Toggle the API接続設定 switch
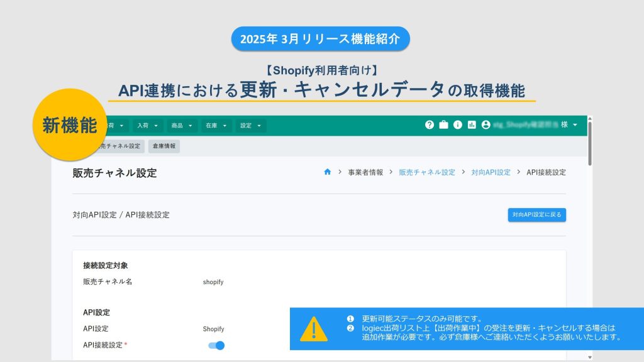The width and height of the screenshot is (644, 362). 216,346
